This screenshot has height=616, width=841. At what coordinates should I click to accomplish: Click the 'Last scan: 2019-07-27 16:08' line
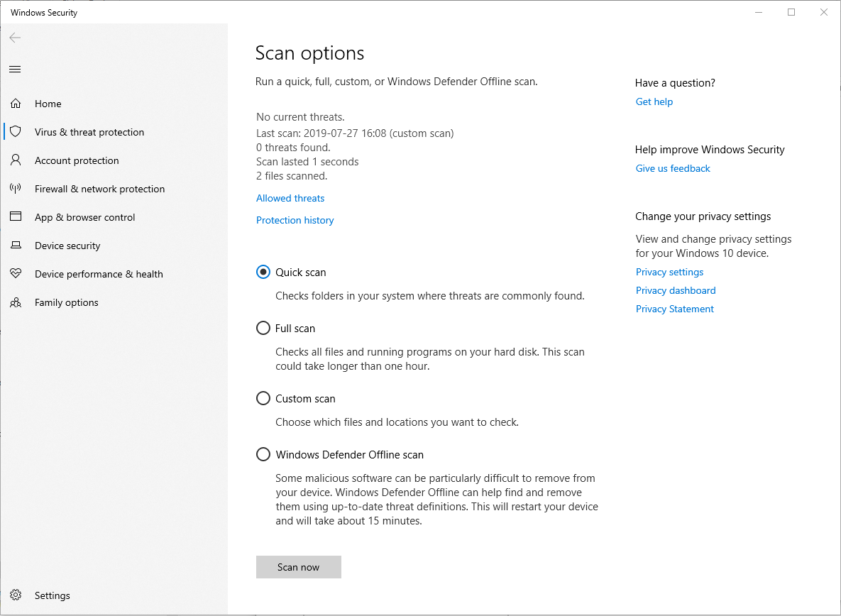355,133
